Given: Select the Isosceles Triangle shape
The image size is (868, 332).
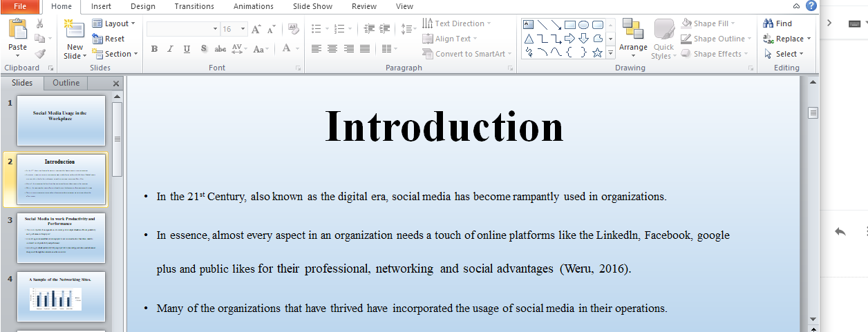Looking at the screenshot, I should (x=530, y=38).
